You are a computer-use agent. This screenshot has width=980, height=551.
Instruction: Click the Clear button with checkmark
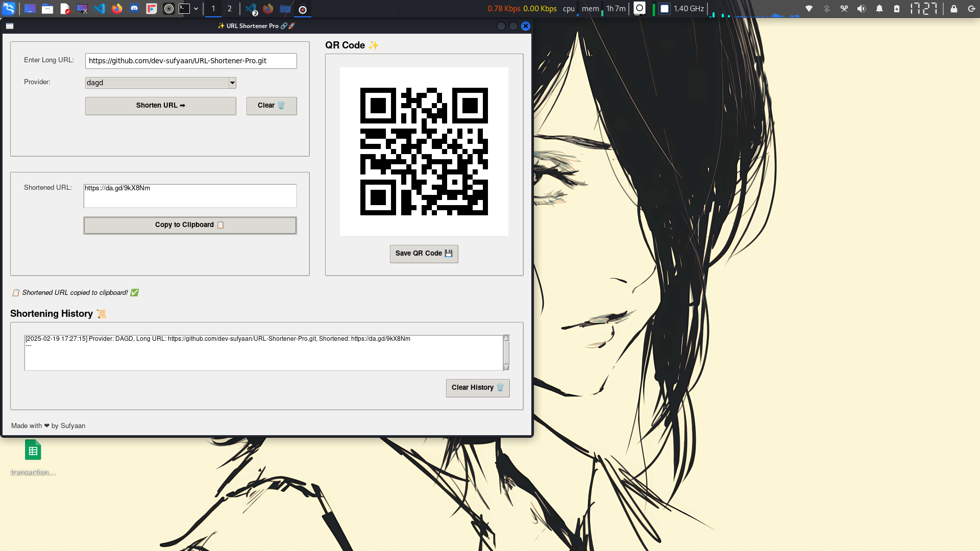coord(271,105)
